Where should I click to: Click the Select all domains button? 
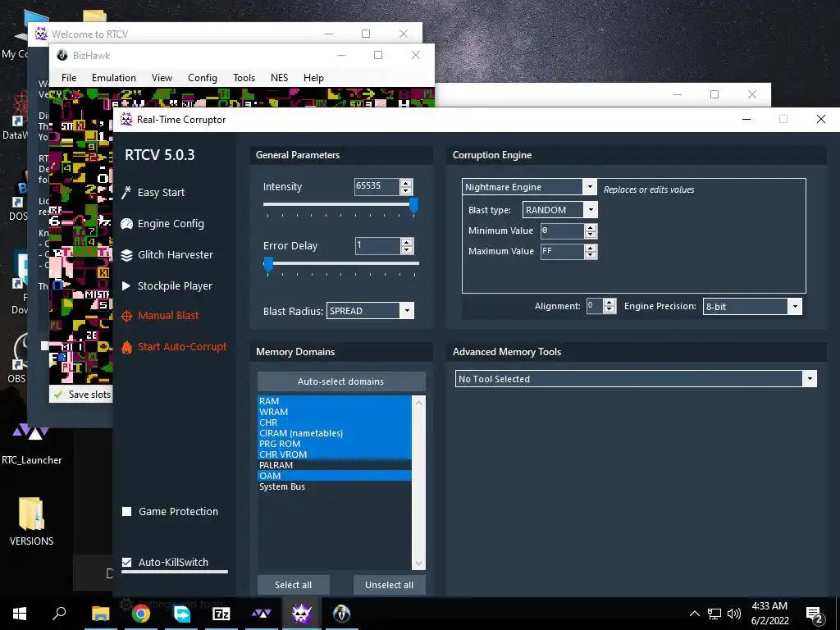click(x=293, y=585)
